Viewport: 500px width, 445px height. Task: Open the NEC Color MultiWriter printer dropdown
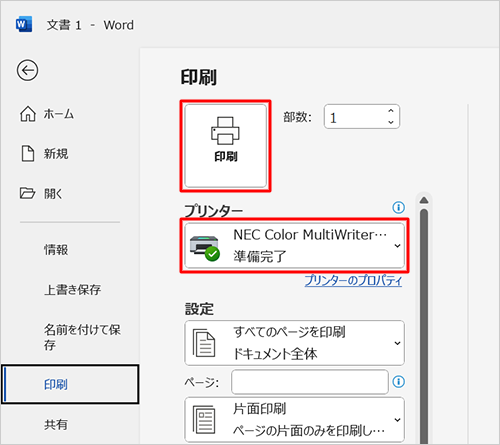click(295, 246)
